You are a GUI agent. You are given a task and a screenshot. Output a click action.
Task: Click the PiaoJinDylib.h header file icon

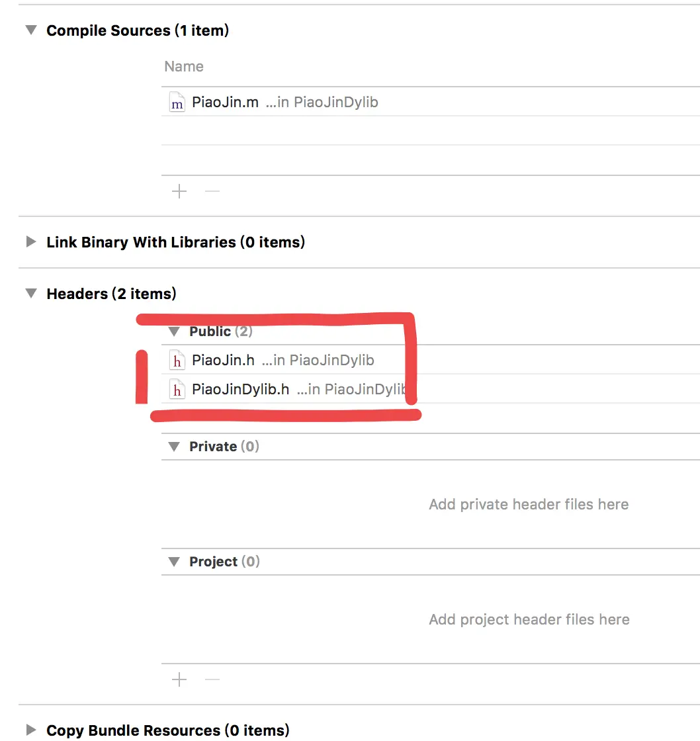[177, 390]
